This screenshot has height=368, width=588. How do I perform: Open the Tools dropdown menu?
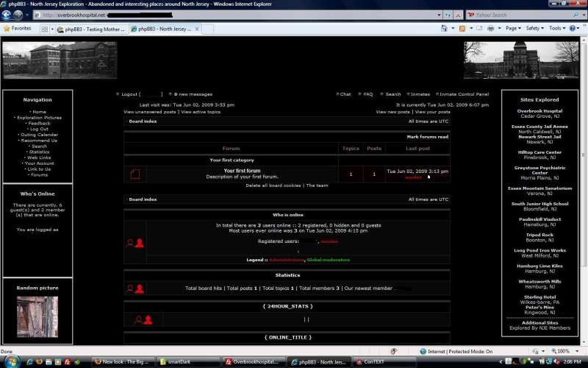click(556, 29)
